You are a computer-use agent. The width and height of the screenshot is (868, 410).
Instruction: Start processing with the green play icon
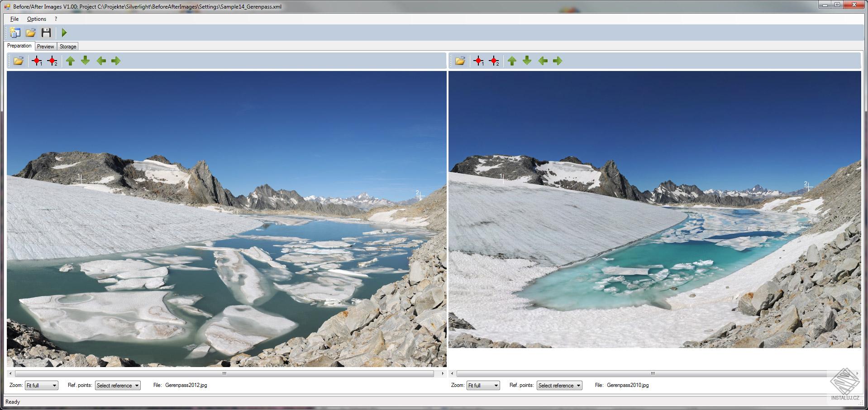(x=63, y=32)
